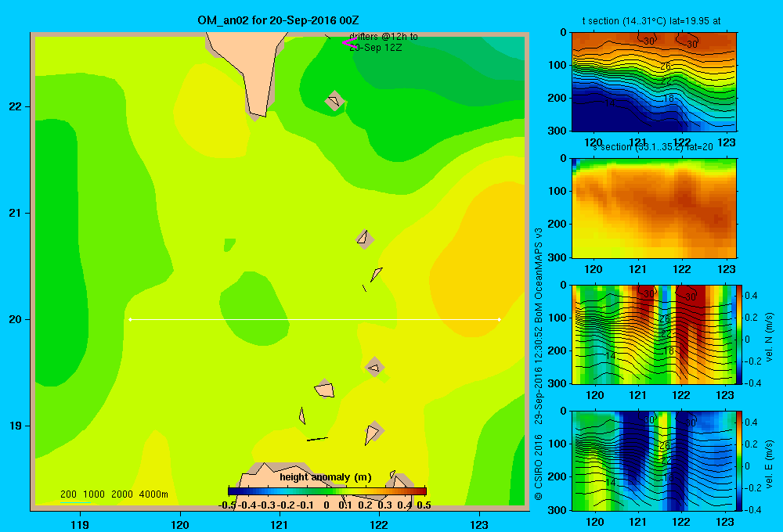Click the '2000' bathymetry legend entry

(x=122, y=494)
